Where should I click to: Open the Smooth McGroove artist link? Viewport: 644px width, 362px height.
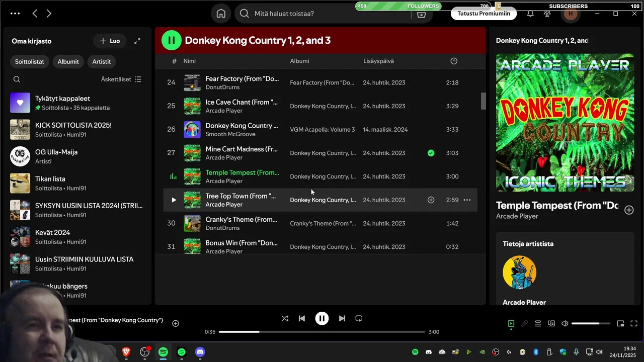tap(230, 134)
